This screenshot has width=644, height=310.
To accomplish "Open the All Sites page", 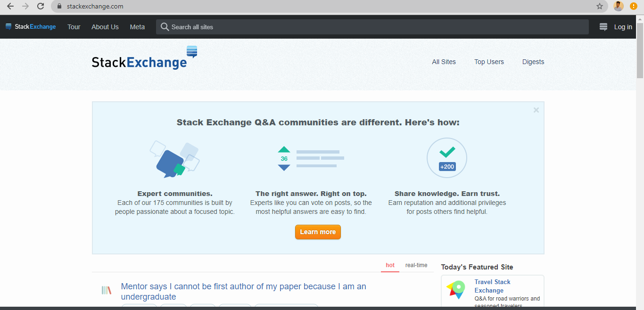I will (444, 62).
